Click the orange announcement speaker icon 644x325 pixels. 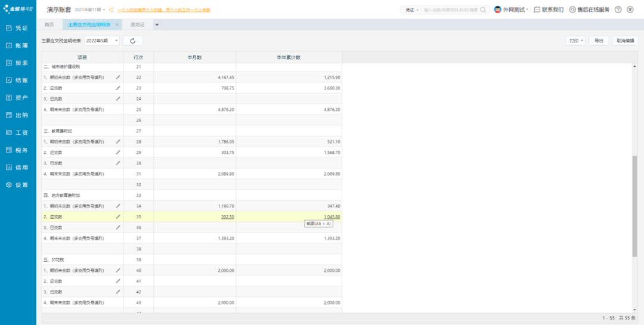point(110,10)
